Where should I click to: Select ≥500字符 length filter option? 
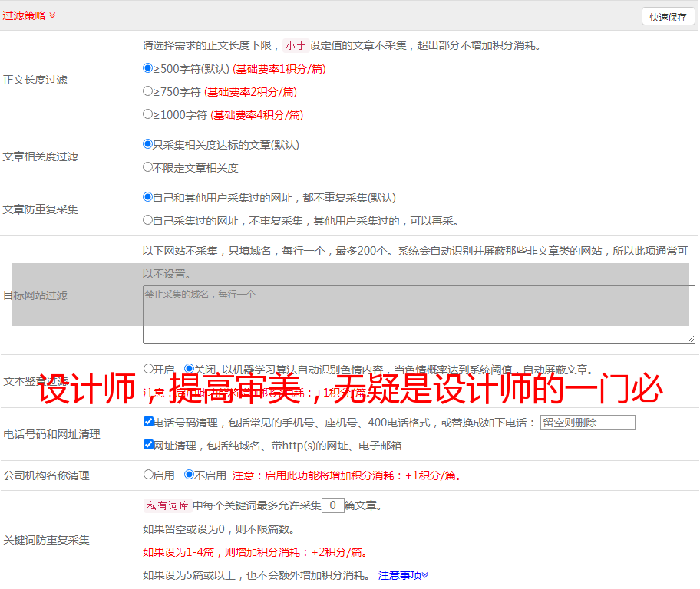point(147,67)
